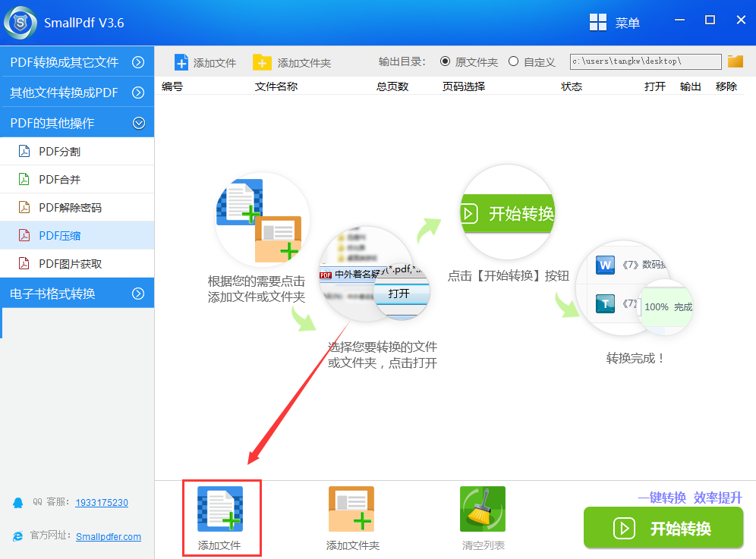Choose PDF图片获取 from the sidebar

click(70, 264)
